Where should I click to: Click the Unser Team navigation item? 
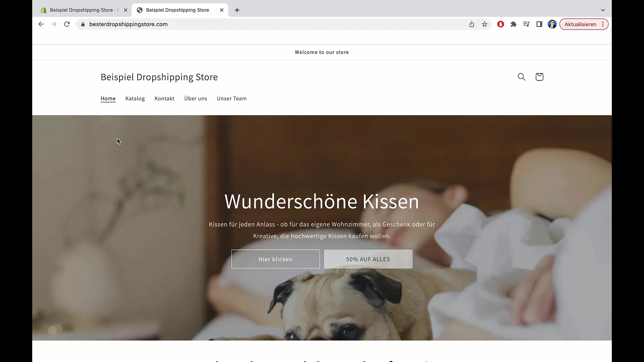[232, 98]
